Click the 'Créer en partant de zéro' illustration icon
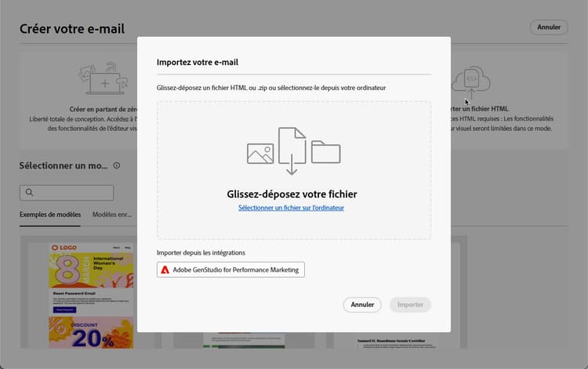Screen dimensions: 588x369 (x=103, y=78)
